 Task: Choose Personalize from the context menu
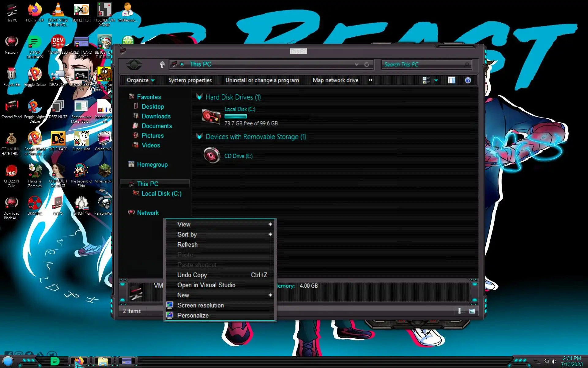193,315
